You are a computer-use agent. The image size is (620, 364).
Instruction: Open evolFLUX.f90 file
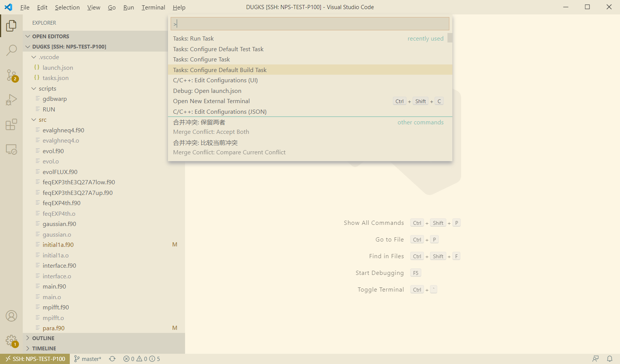[x=60, y=172]
